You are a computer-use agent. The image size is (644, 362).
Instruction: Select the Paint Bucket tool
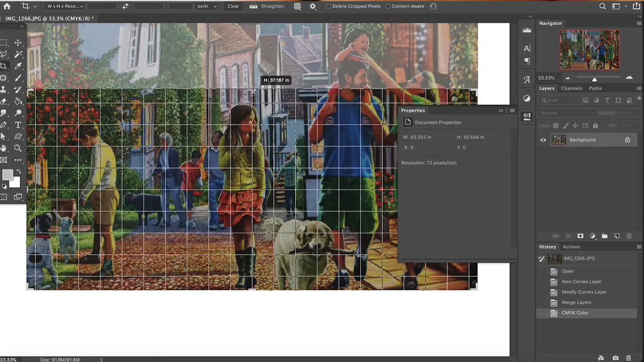click(x=18, y=101)
